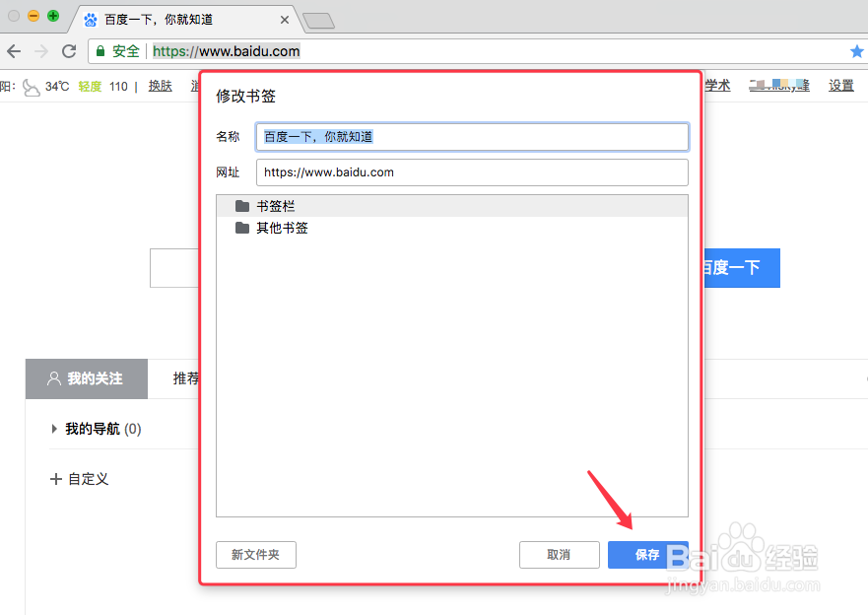
Task: Select the 书签栏 folder
Action: click(x=452, y=206)
